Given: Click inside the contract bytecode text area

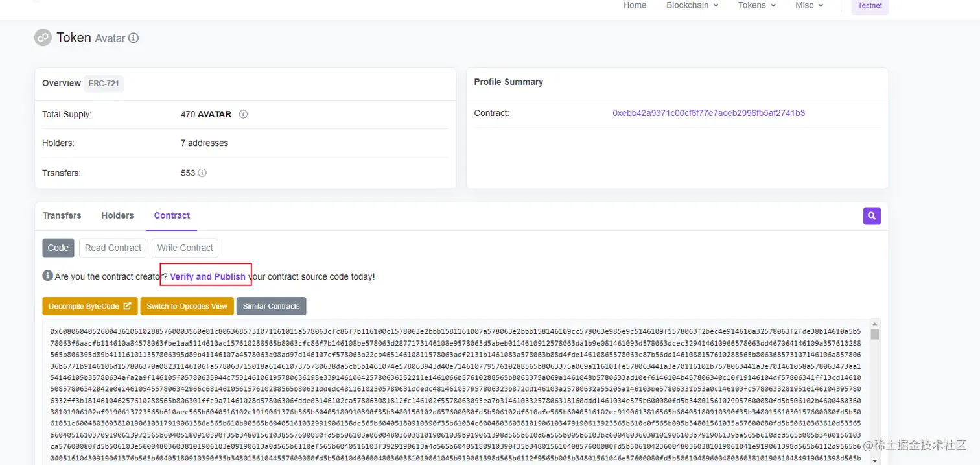Looking at the screenshot, I should point(456,392).
